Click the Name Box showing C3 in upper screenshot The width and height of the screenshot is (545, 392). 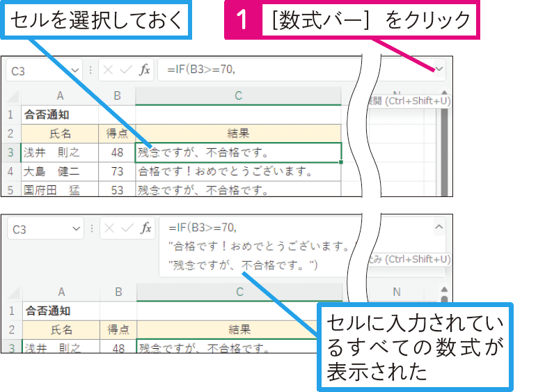click(x=44, y=70)
